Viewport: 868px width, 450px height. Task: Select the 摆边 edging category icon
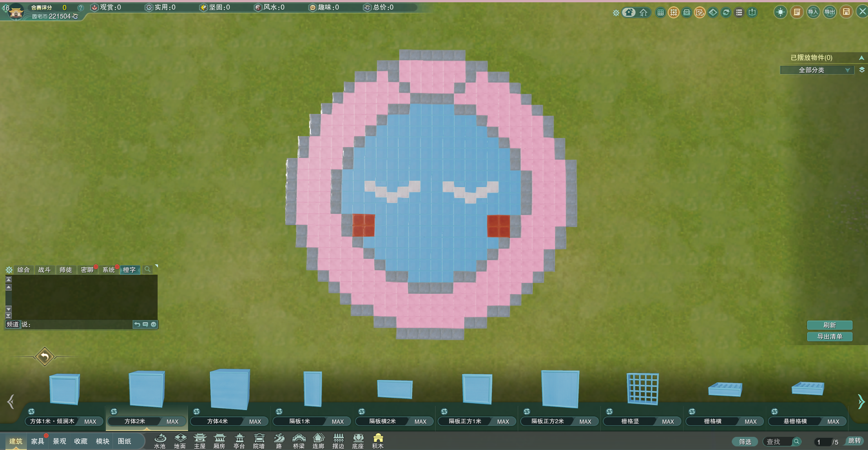pyautogui.click(x=338, y=440)
